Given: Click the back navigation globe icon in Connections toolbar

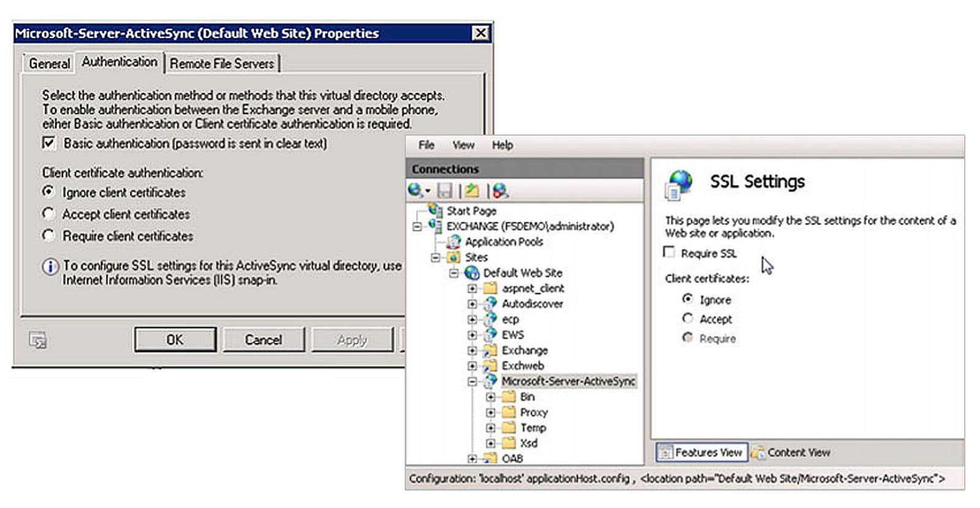Looking at the screenshot, I should [x=415, y=191].
